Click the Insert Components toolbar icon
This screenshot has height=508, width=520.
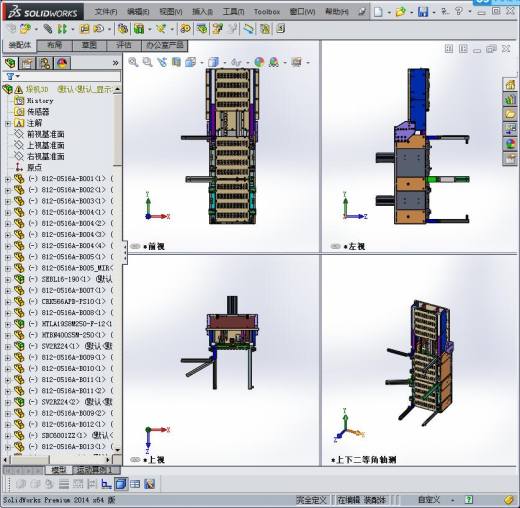click(25, 29)
